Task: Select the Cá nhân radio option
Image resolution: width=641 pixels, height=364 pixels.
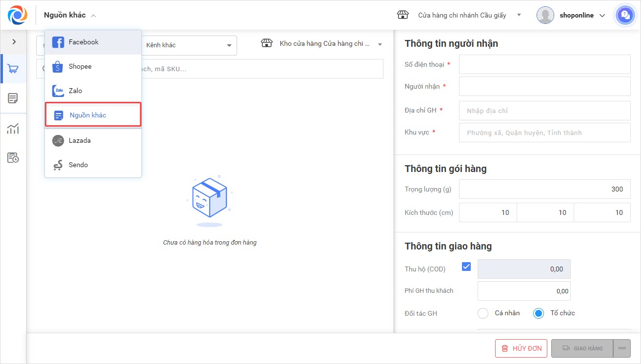Action: [x=483, y=313]
